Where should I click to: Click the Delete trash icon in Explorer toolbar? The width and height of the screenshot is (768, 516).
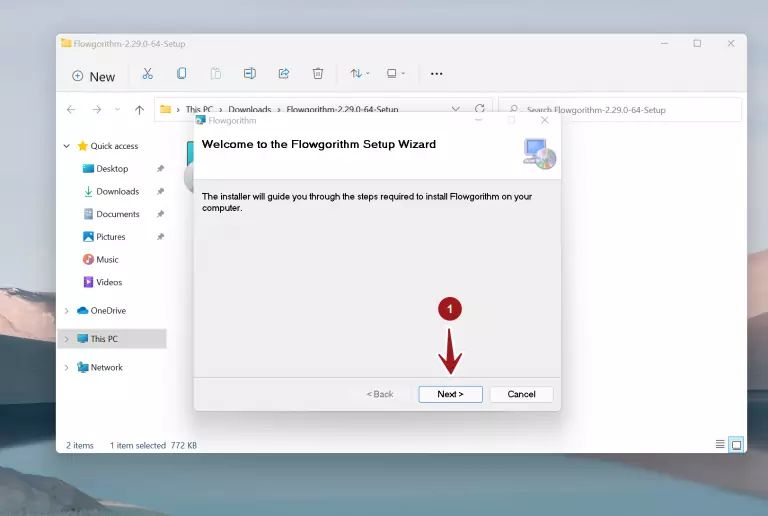(318, 73)
